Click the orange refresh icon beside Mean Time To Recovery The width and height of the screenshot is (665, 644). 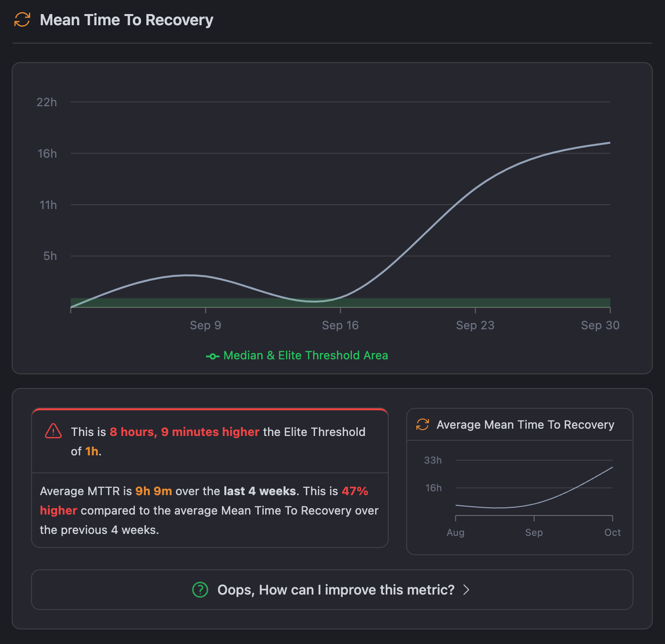[22, 20]
